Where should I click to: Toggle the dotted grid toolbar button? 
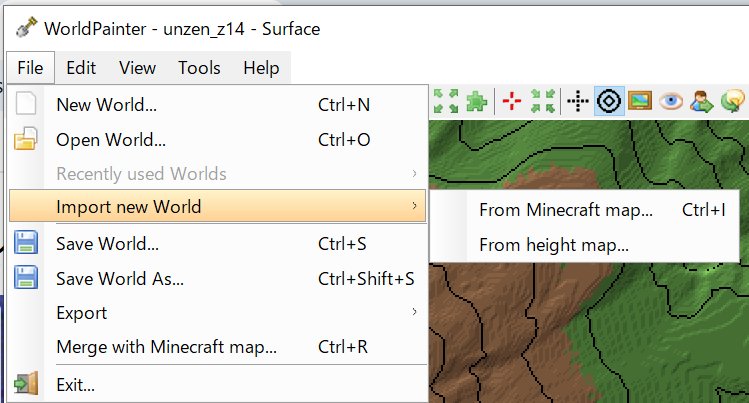pyautogui.click(x=577, y=101)
